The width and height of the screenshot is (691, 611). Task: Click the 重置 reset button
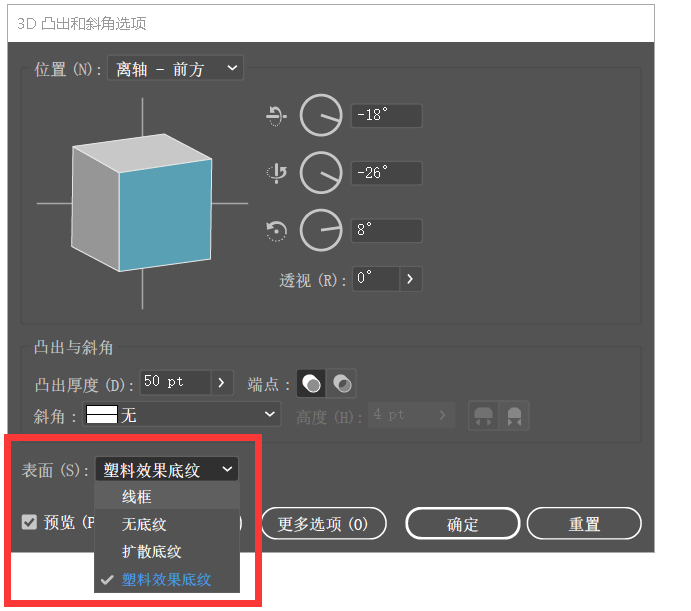pos(584,523)
